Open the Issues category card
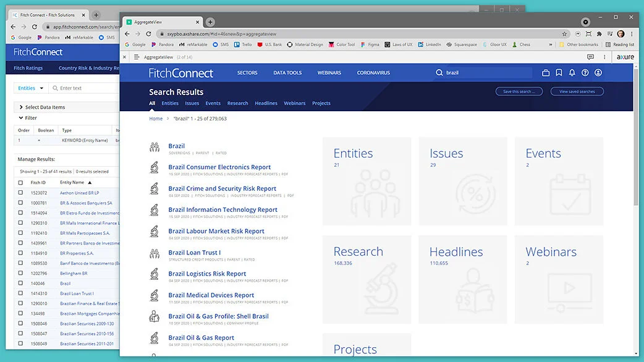This screenshot has width=644, height=362. coord(463,182)
